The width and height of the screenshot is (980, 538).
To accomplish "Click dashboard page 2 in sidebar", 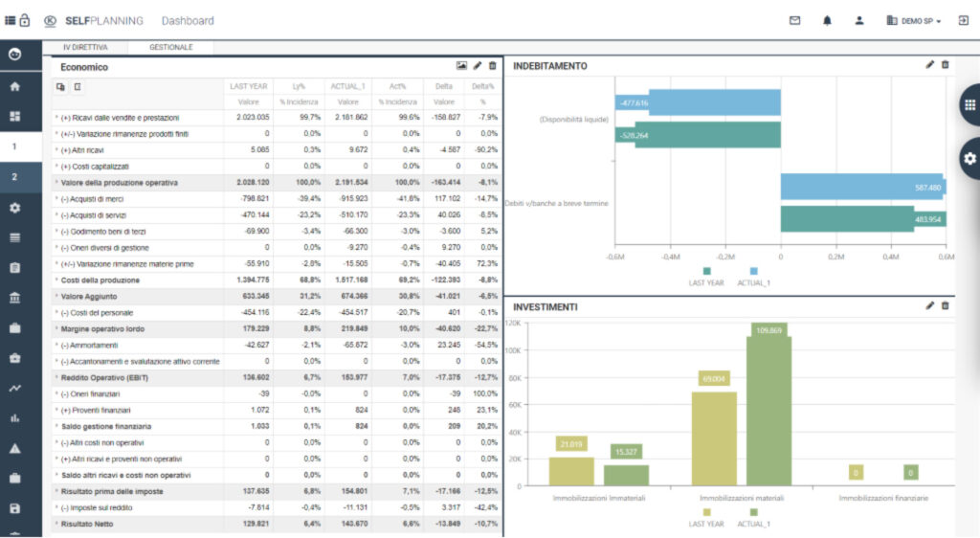I will [14, 177].
